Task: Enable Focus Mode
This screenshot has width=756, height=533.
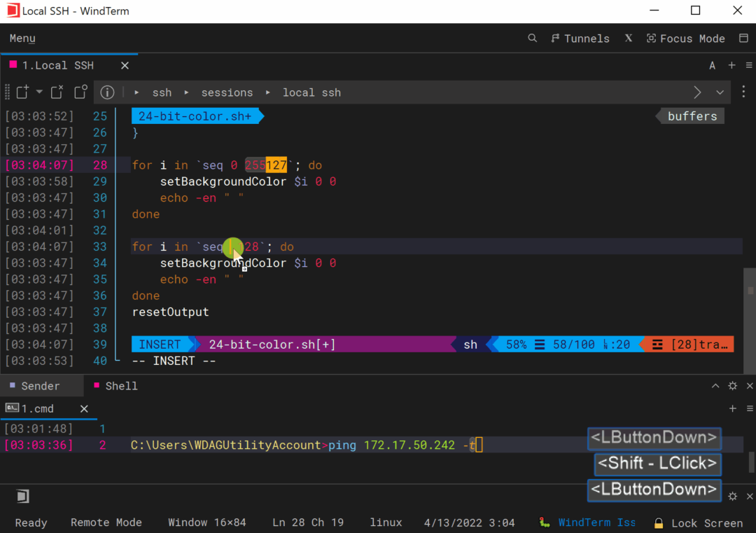Action: tap(685, 39)
